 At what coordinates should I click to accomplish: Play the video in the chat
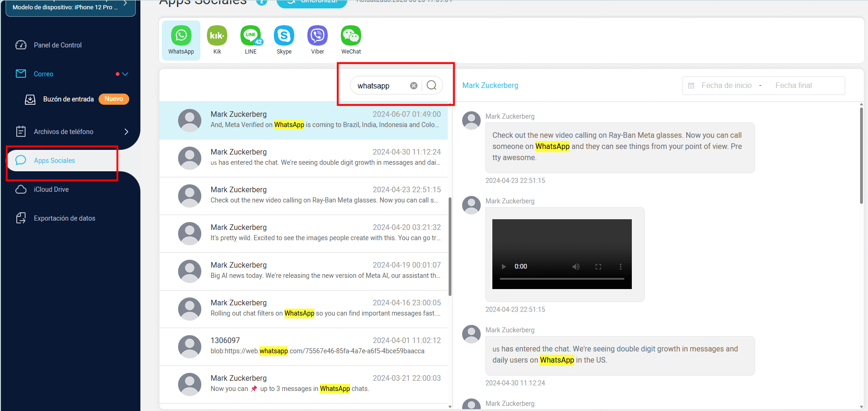pos(504,267)
